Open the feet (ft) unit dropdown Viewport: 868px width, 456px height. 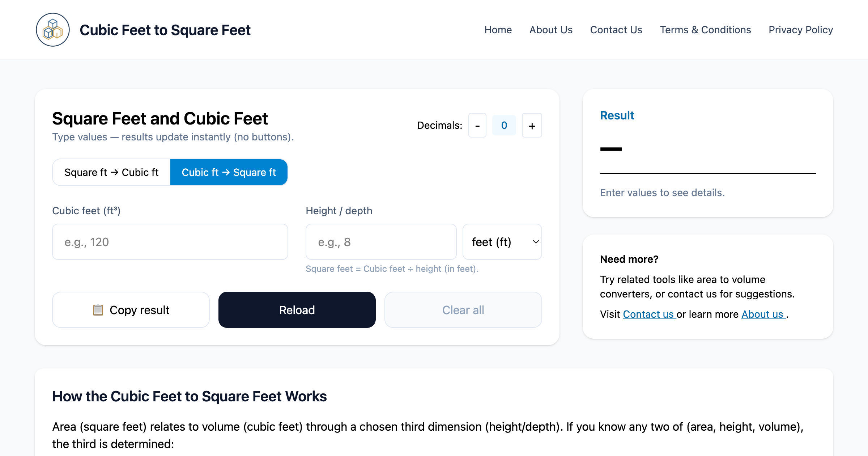[x=502, y=242]
